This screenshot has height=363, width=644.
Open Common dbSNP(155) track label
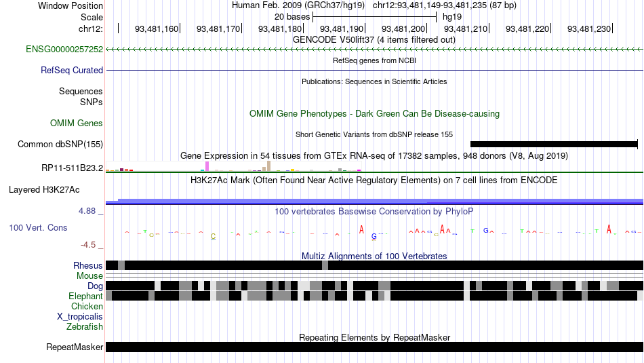pyautogui.click(x=60, y=145)
